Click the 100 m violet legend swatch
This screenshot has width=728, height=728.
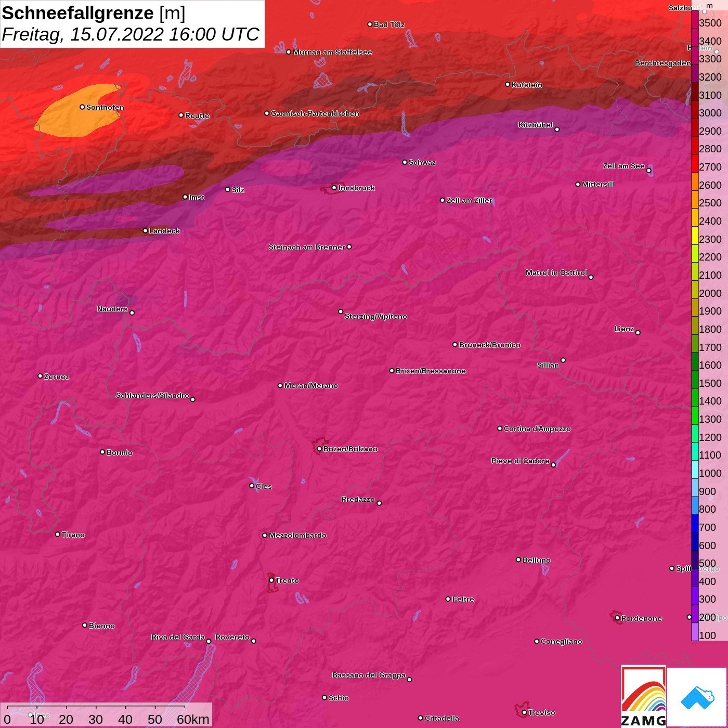pyautogui.click(x=695, y=632)
